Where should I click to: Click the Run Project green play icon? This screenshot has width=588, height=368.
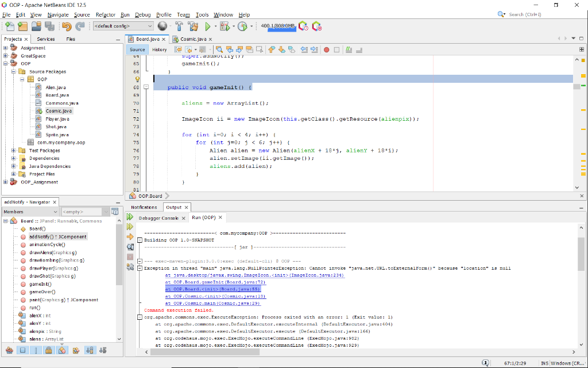207,26
